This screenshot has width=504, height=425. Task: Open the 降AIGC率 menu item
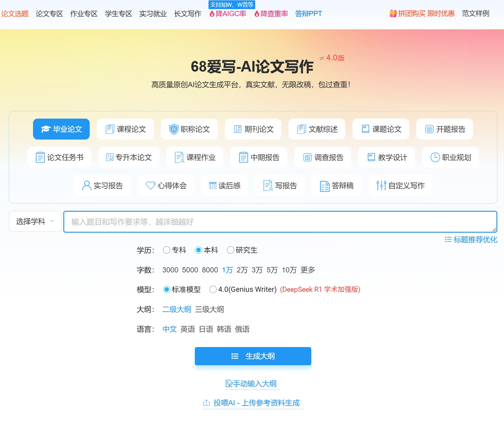click(229, 13)
